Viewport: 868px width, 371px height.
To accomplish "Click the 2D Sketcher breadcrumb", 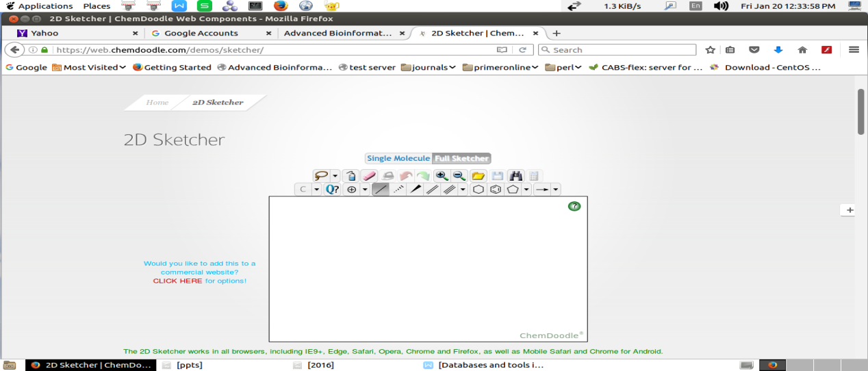I will click(218, 102).
